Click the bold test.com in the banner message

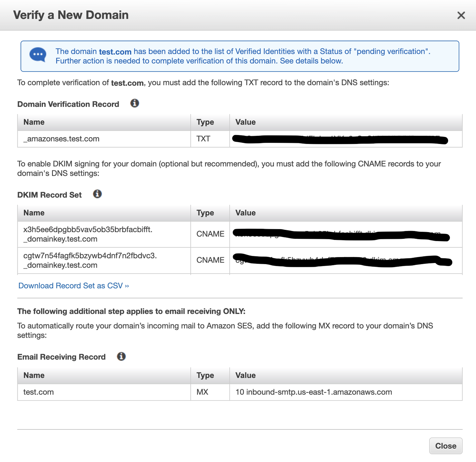(115, 52)
